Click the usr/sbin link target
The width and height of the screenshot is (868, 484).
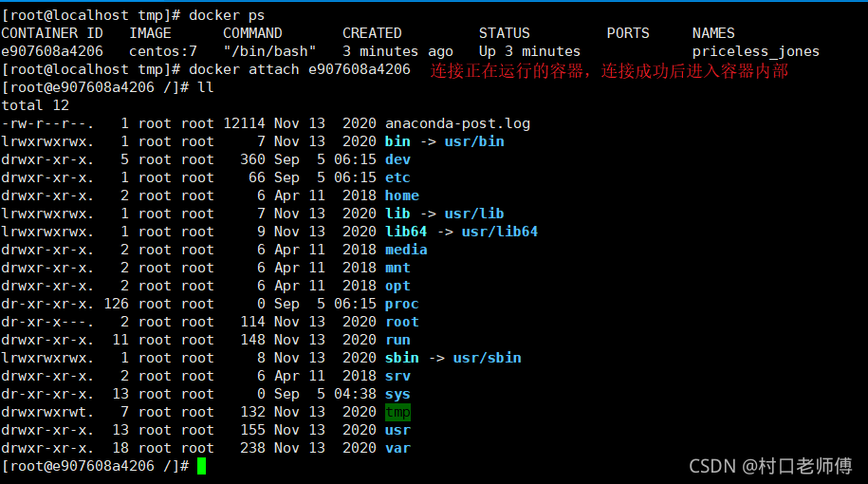488,358
